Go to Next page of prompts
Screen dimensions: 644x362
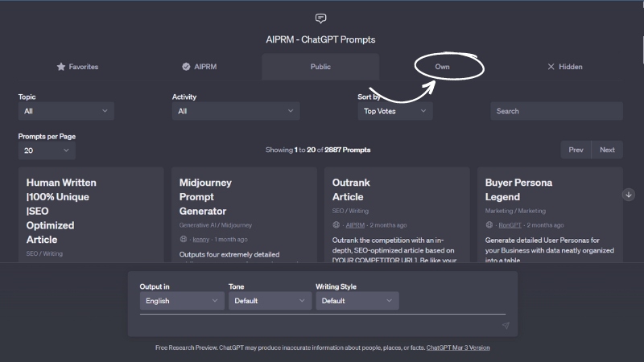607,150
